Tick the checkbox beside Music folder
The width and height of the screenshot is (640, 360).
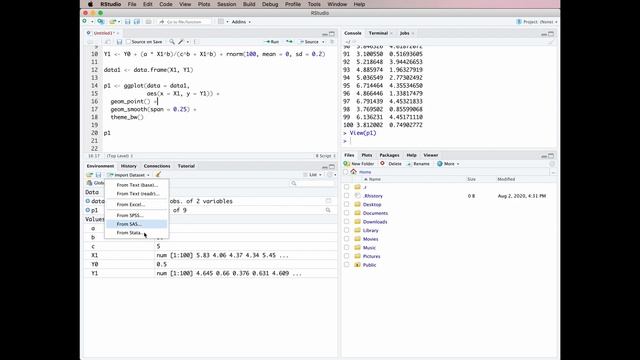point(347,247)
